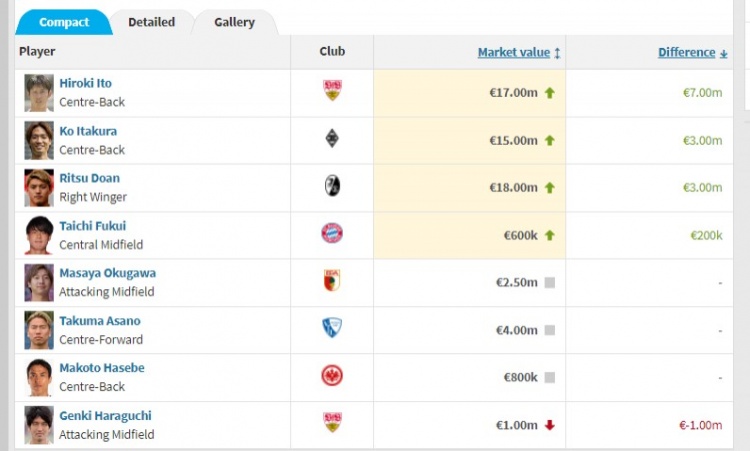Click the VfB Stuttgart crest beside Hiroki Ito
Screen dimensions: 750x451
coord(332,92)
